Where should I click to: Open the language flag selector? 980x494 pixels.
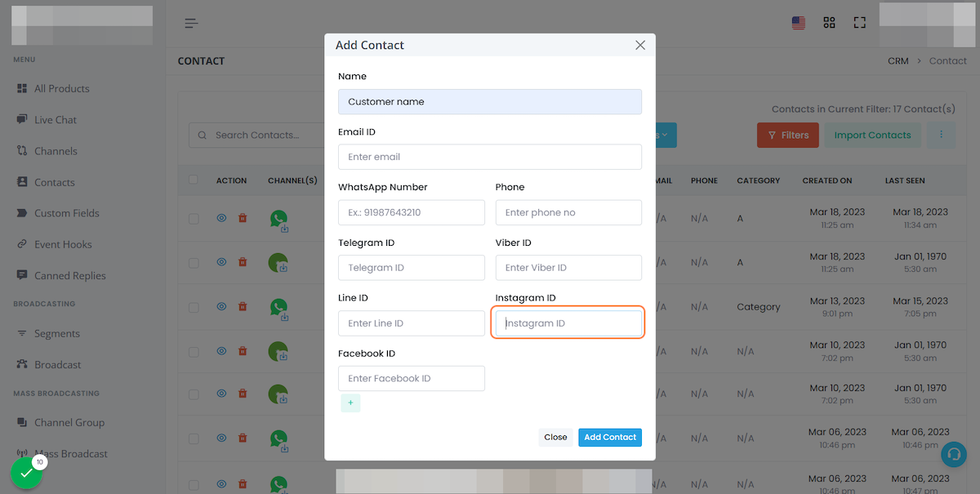pos(799,23)
